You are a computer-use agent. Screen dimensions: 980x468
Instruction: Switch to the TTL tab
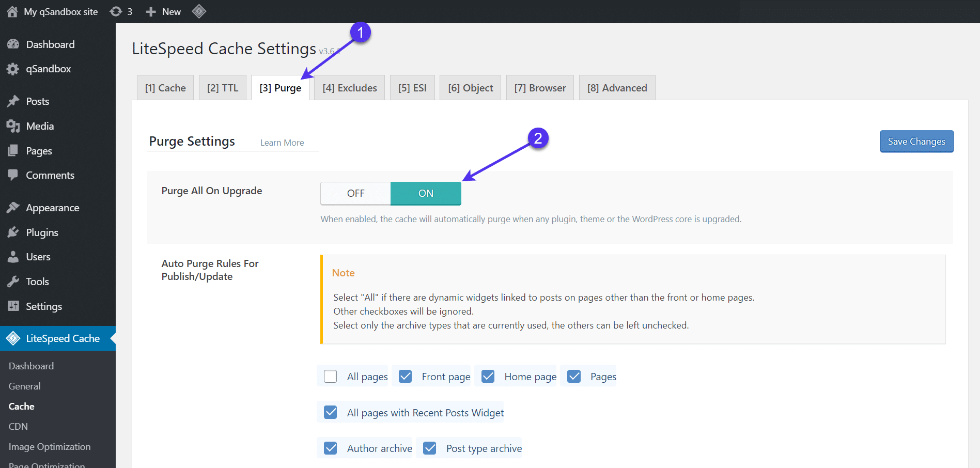222,87
